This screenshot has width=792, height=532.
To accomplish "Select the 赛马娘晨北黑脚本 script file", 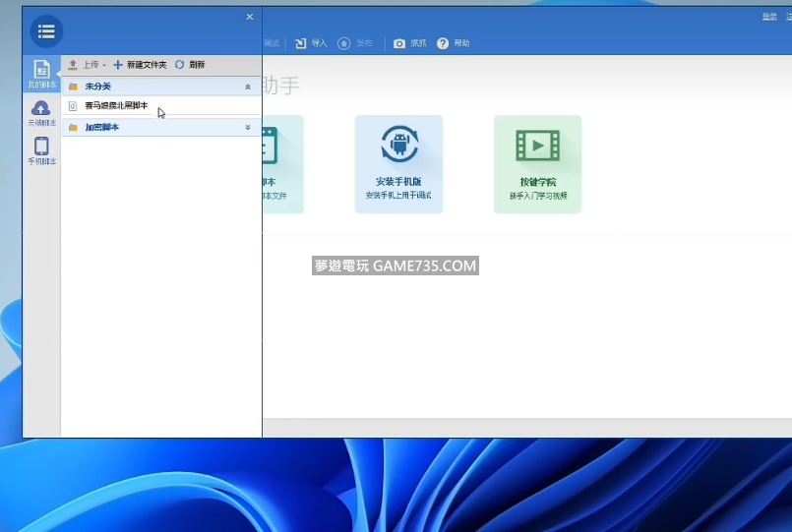I will click(x=116, y=105).
